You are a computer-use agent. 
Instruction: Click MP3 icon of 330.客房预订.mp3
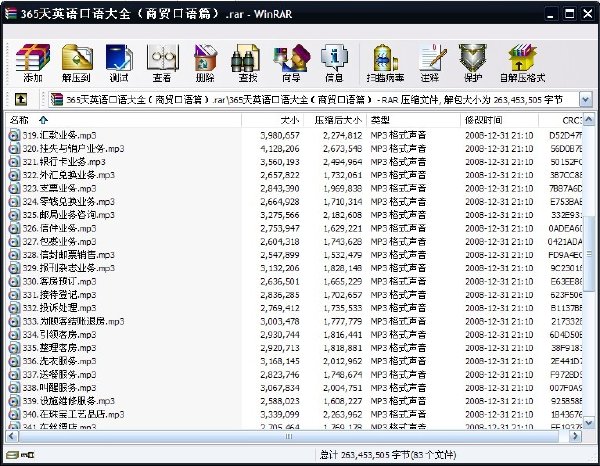[x=14, y=281]
